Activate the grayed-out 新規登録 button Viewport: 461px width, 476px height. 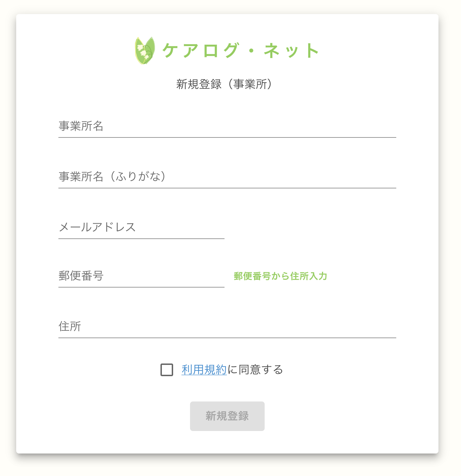(227, 416)
